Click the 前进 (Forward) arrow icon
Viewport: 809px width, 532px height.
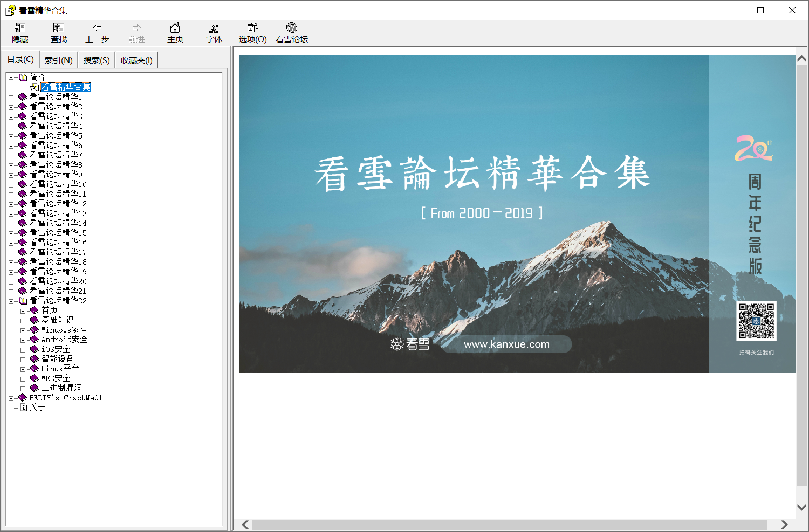(x=136, y=27)
